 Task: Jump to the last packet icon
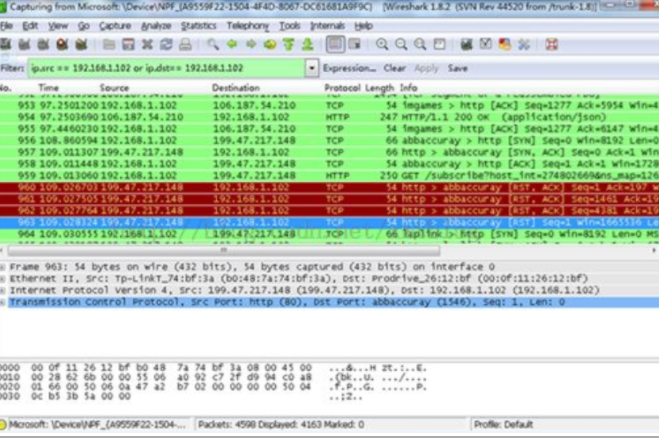pyautogui.click(x=308, y=45)
